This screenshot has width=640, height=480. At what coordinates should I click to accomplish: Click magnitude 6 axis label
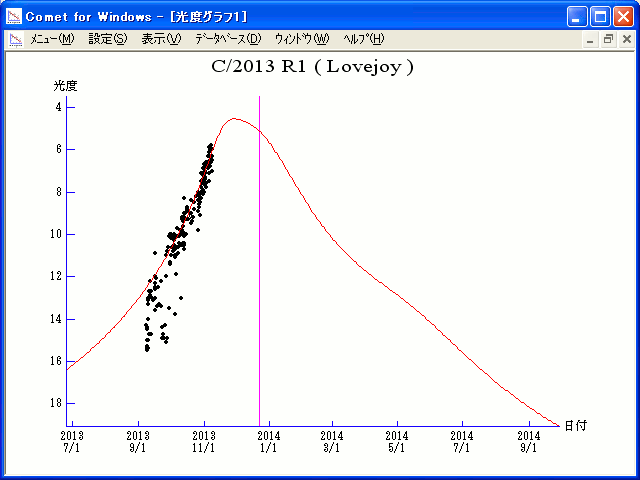pos(59,149)
